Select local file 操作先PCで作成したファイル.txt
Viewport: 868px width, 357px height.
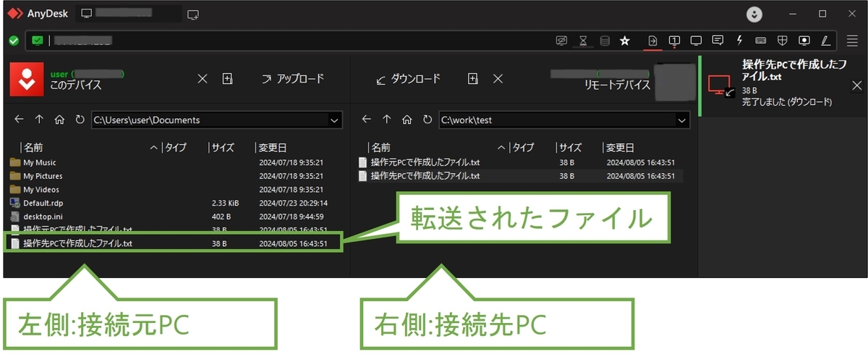click(174, 243)
